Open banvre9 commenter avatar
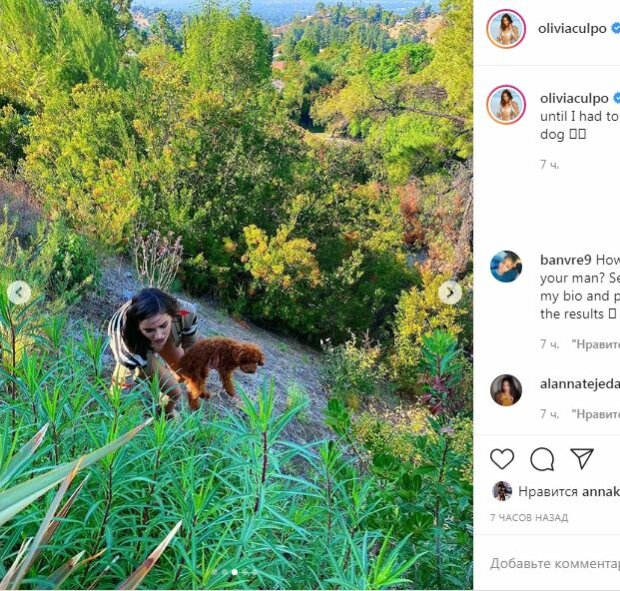The width and height of the screenshot is (620, 591). click(506, 266)
